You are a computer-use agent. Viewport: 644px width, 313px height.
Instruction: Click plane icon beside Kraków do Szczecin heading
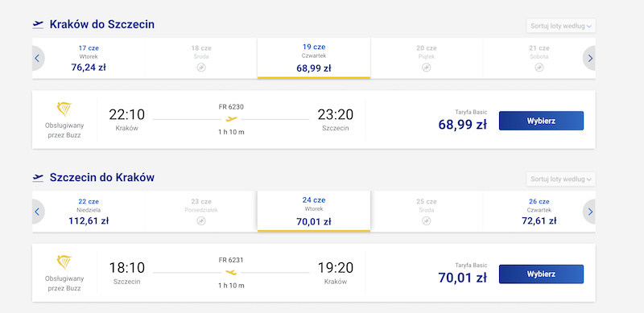(38, 25)
